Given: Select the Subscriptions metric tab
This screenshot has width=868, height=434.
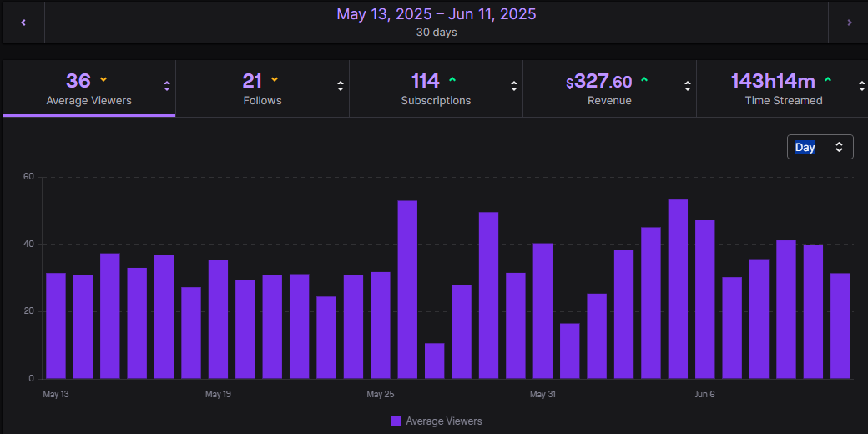Looking at the screenshot, I should pos(437,88).
